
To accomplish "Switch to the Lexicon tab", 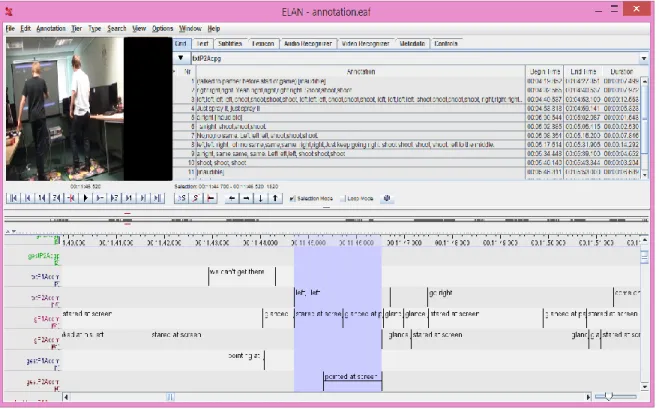I will [263, 44].
